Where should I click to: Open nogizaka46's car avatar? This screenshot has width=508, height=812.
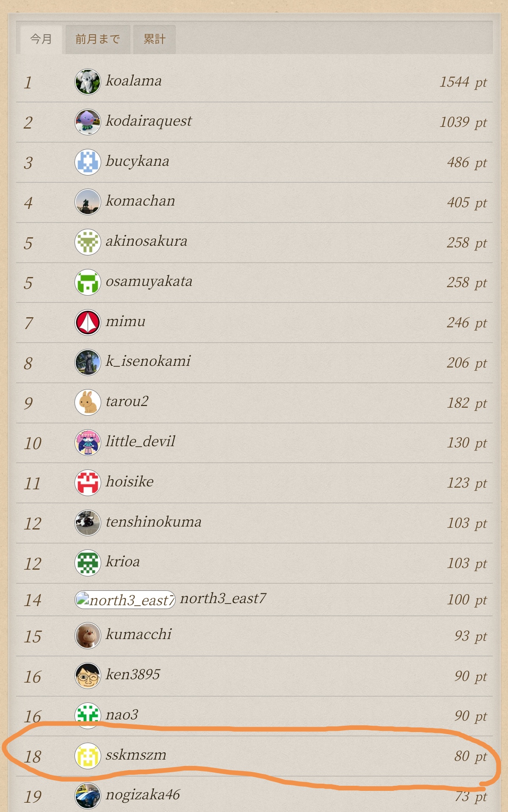88,796
